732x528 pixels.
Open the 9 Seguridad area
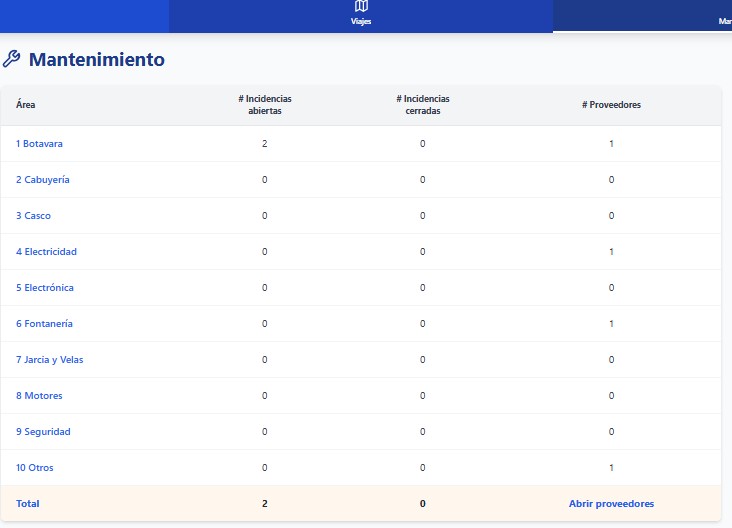click(43, 432)
